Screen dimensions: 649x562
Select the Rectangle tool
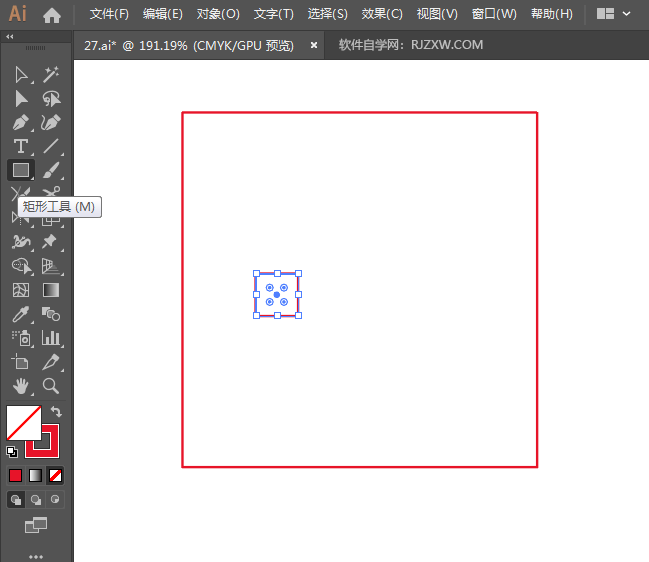click(21, 170)
